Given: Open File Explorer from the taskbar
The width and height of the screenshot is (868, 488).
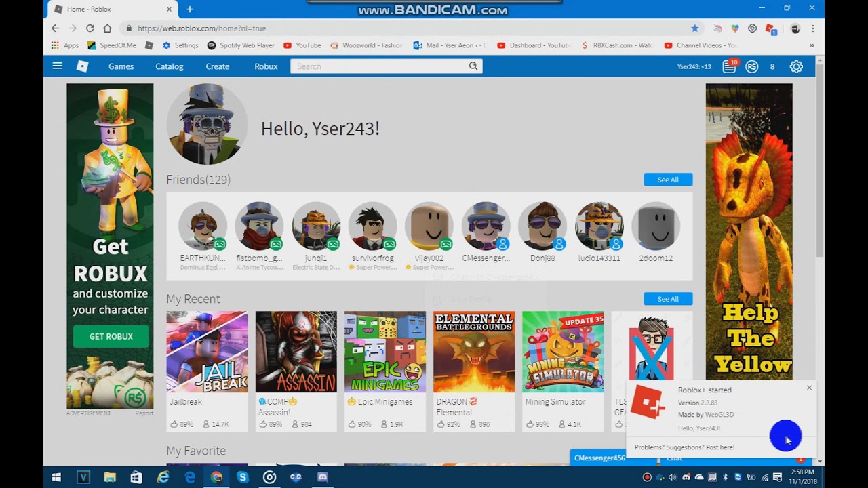Looking at the screenshot, I should (110, 477).
